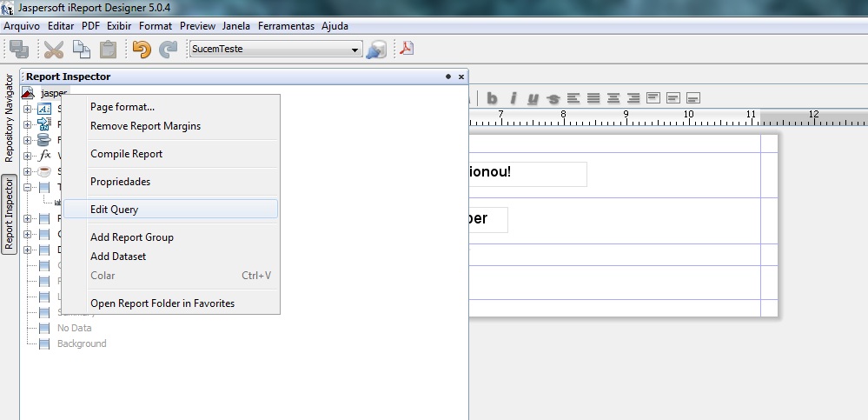Collapse the expanded Title band node

(x=27, y=187)
